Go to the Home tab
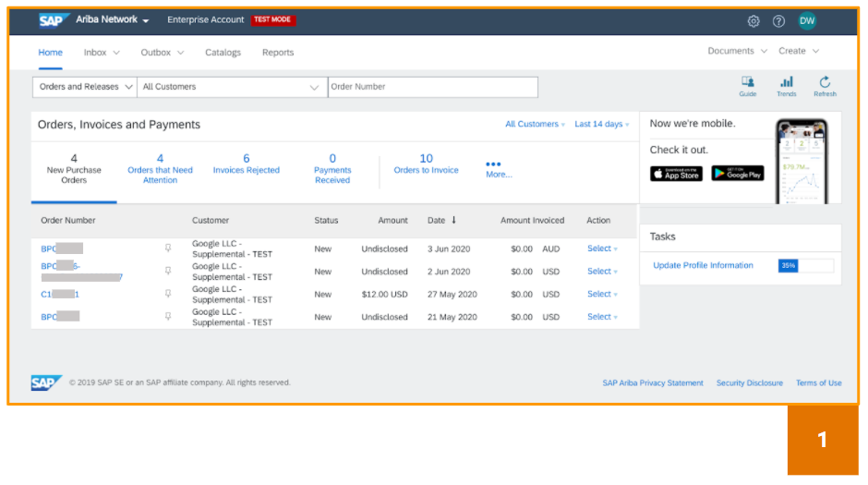 pos(51,53)
